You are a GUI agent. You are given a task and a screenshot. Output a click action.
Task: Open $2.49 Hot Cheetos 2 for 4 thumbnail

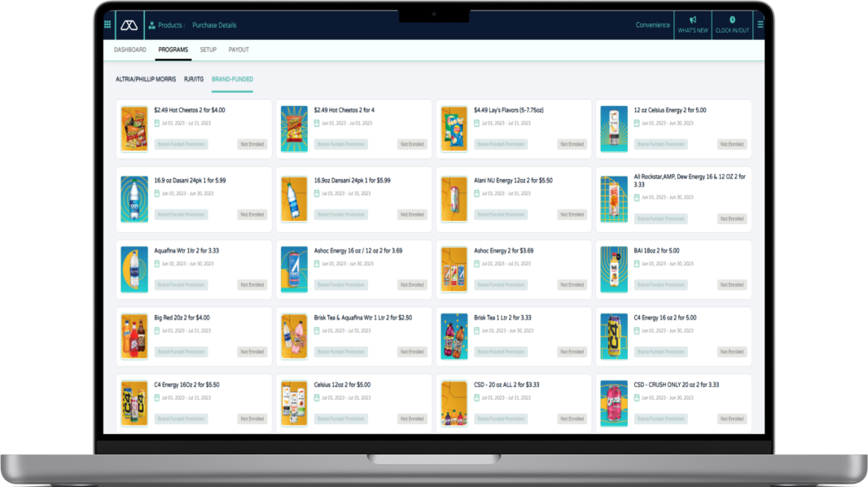(294, 129)
